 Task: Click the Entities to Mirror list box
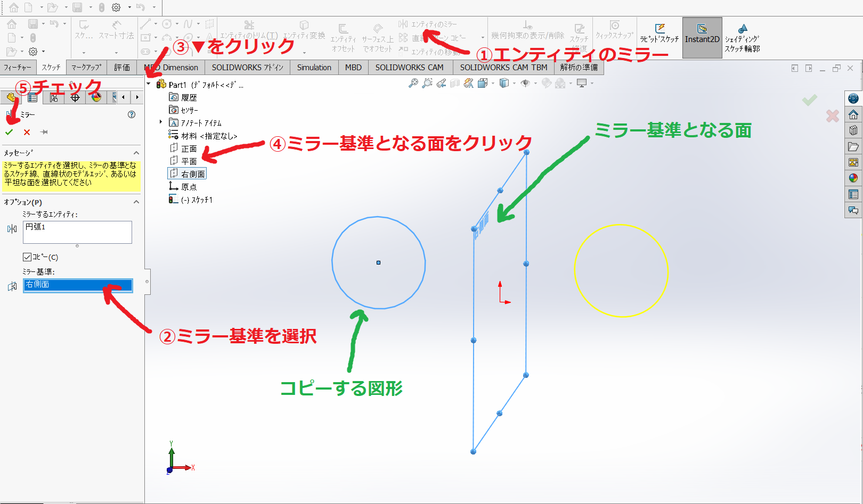click(x=77, y=233)
